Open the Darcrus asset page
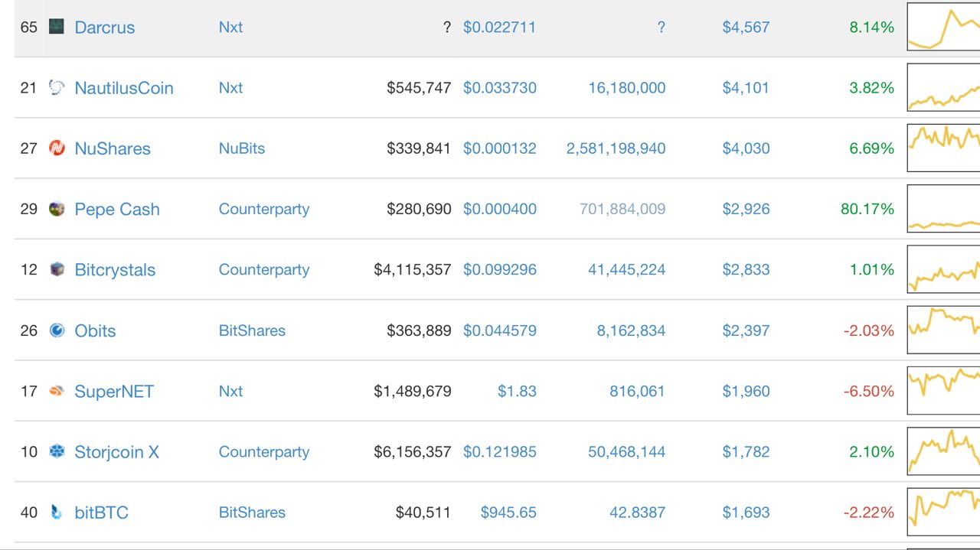Screen dimensions: 980x550 [x=104, y=27]
